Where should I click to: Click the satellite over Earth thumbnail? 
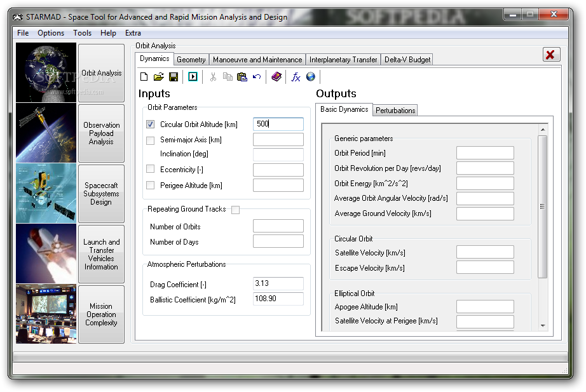coord(46,133)
